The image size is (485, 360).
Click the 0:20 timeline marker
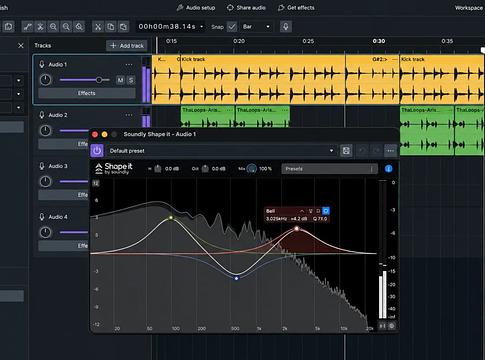tap(239, 41)
